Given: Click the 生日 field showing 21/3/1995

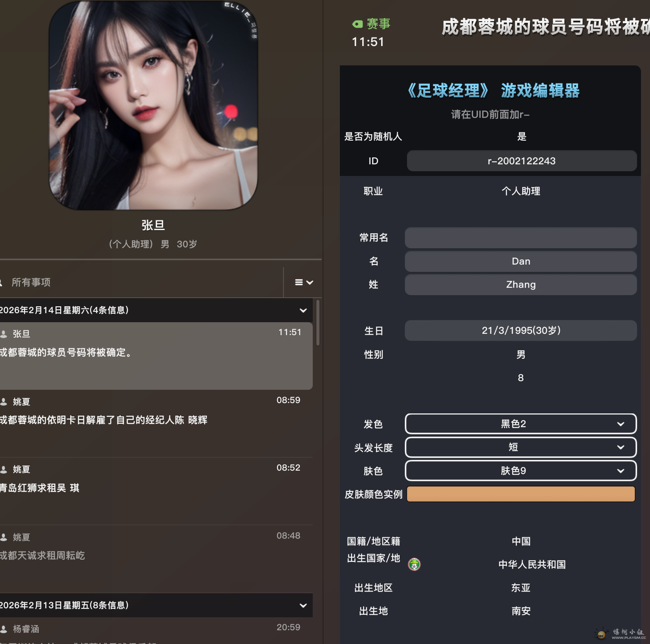Looking at the screenshot, I should point(521,330).
